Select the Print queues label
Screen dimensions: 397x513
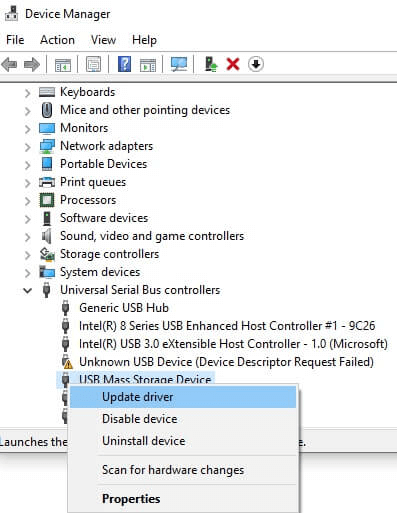(x=93, y=182)
